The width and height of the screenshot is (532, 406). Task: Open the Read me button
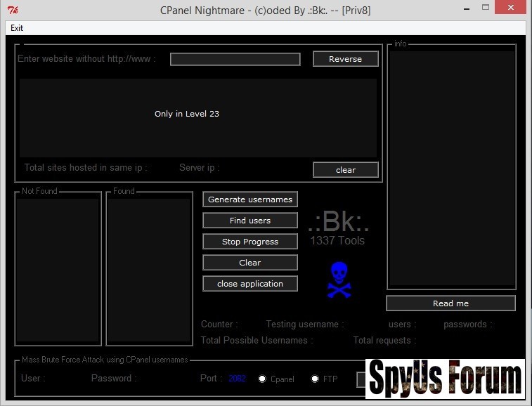[x=450, y=303]
